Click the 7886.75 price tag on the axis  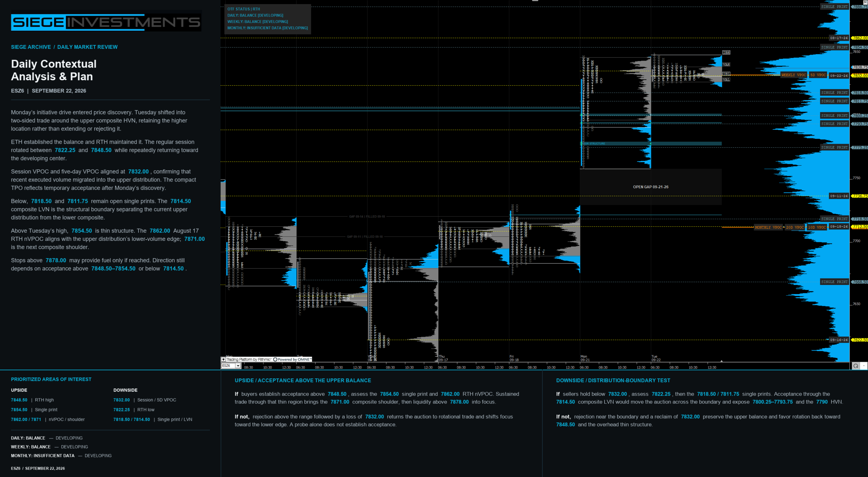tap(860, 7)
